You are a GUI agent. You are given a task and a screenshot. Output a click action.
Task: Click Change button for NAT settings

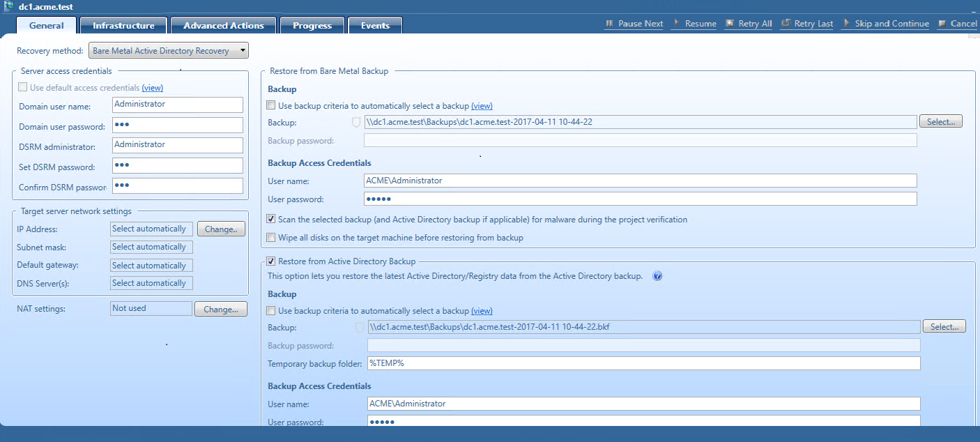point(220,309)
